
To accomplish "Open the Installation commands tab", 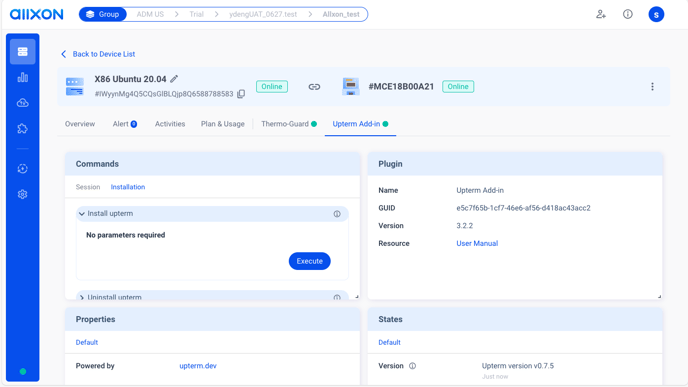I will [128, 187].
